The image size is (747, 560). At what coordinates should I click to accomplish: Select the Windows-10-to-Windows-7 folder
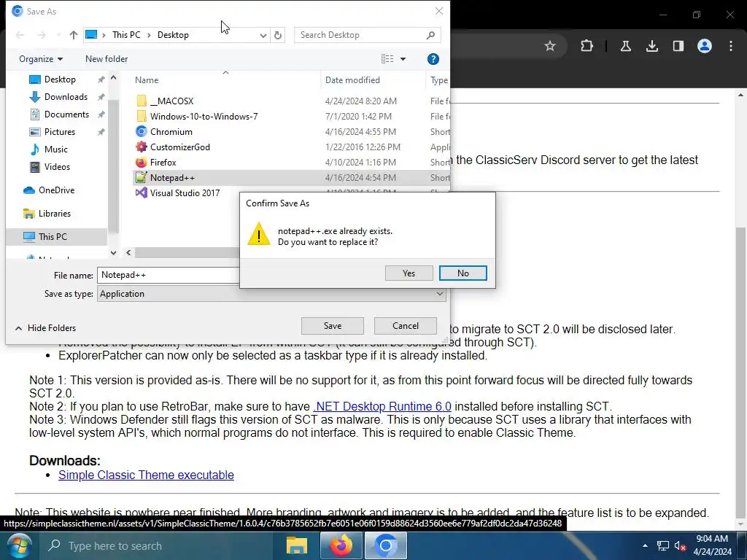204,116
